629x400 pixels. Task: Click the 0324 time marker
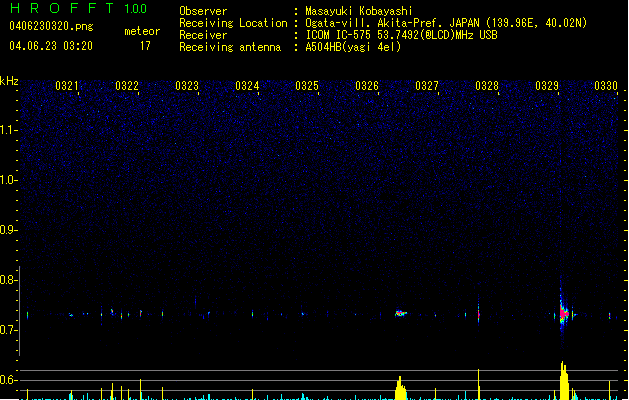(x=247, y=86)
